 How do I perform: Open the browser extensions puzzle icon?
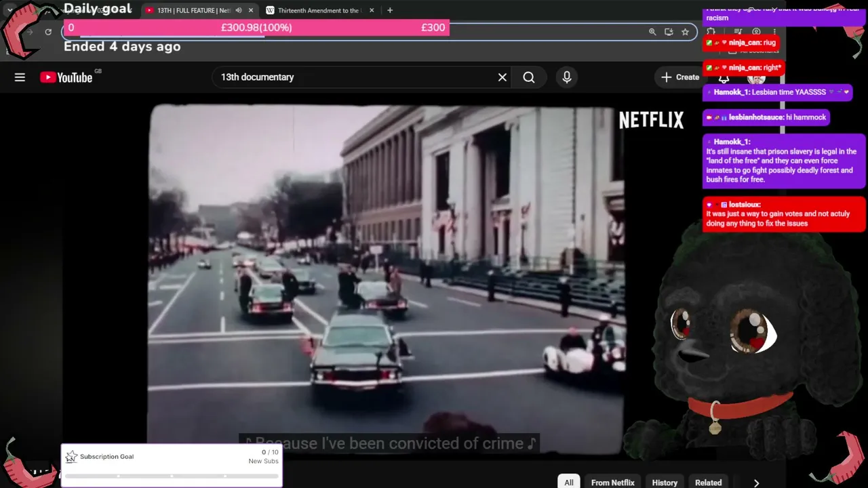pyautogui.click(x=711, y=32)
